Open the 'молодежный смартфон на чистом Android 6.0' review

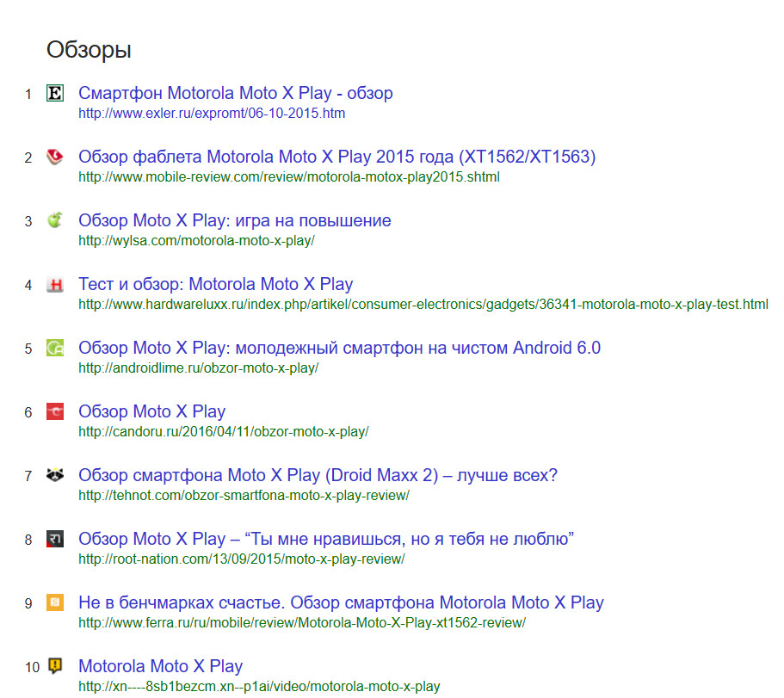(339, 348)
